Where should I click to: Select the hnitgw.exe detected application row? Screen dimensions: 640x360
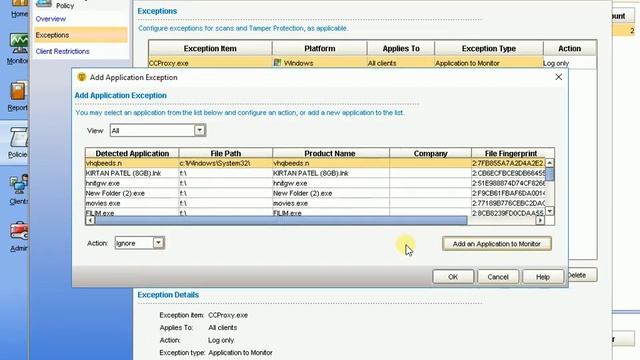coord(315,183)
